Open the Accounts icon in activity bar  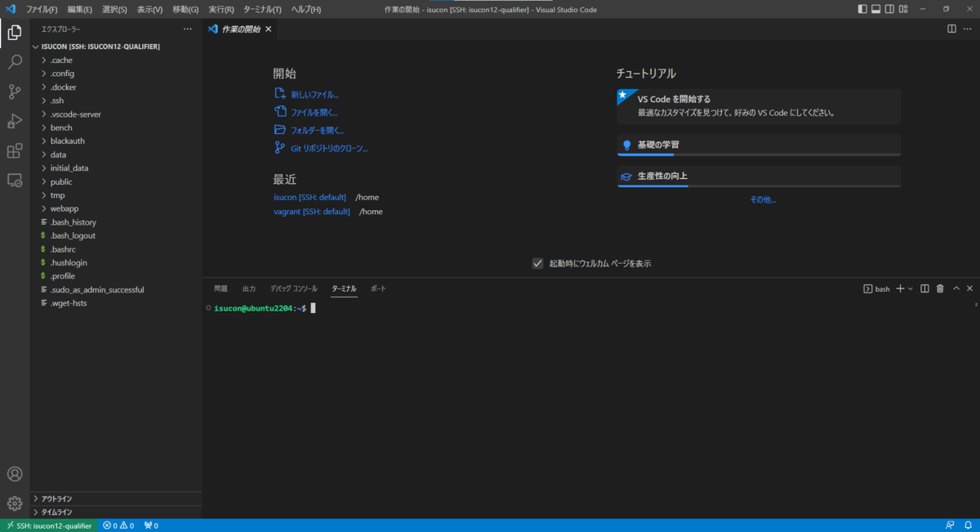15,474
